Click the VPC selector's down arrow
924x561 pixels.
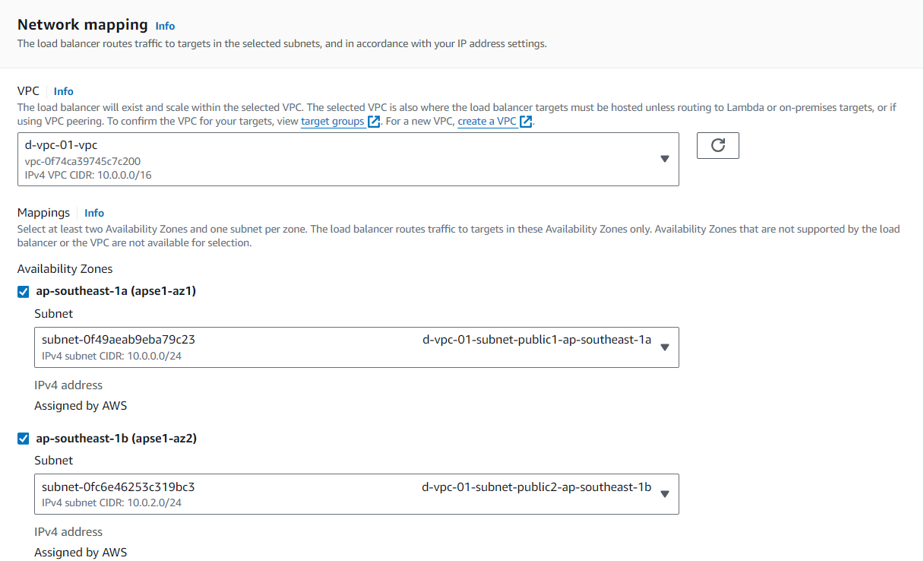click(x=664, y=159)
